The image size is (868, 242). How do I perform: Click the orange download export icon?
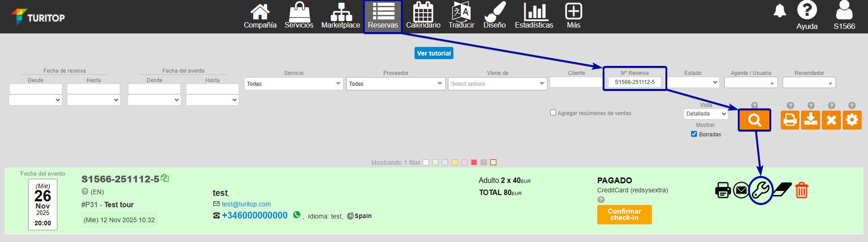click(x=811, y=120)
